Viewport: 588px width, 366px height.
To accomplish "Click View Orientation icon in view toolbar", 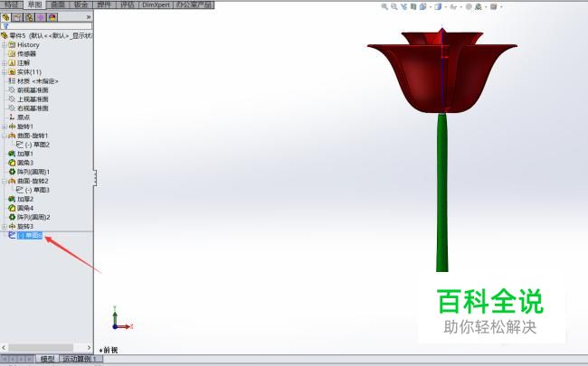I will 423,6.
